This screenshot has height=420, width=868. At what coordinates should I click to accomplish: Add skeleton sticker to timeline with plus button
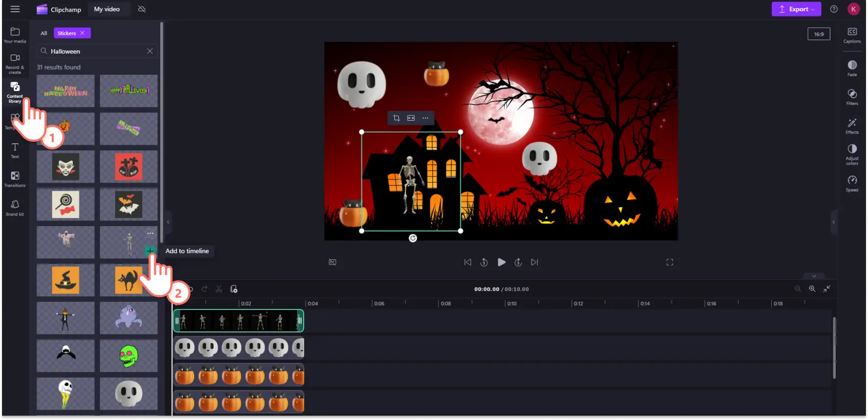150,251
